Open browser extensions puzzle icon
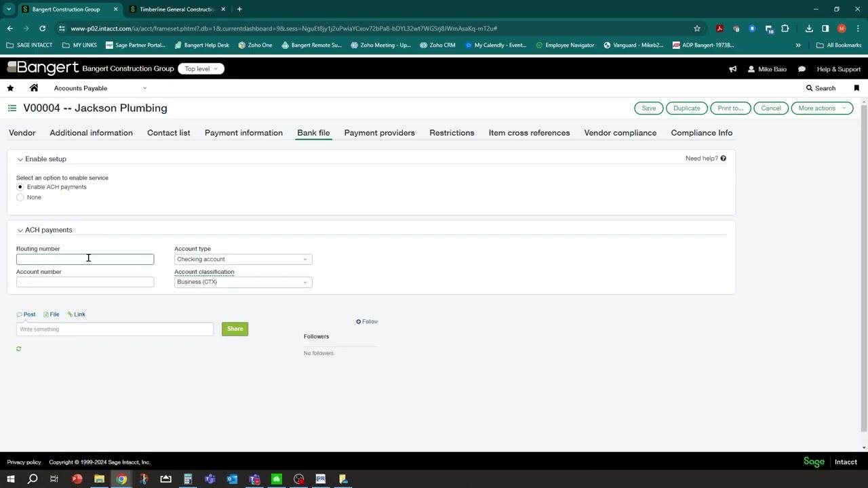This screenshot has width=868, height=488. point(785,28)
